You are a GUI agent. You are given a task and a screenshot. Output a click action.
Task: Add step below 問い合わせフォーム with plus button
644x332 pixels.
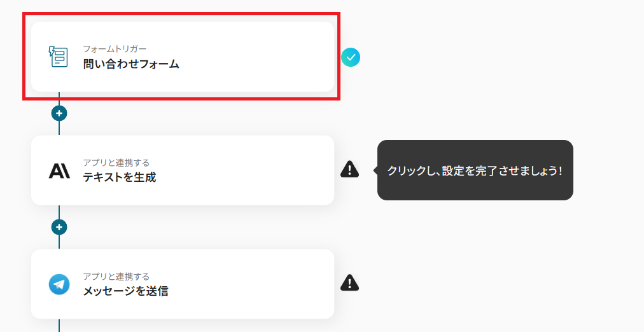[59, 113]
